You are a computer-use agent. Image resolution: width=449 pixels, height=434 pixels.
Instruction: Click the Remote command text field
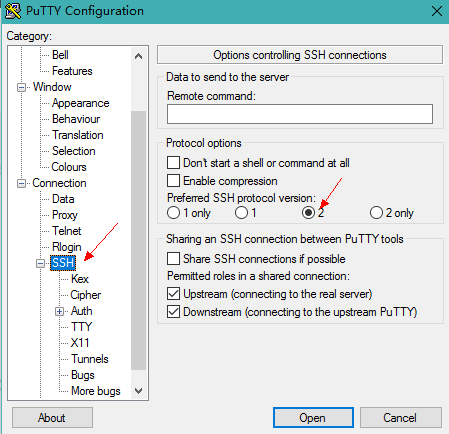pos(300,114)
